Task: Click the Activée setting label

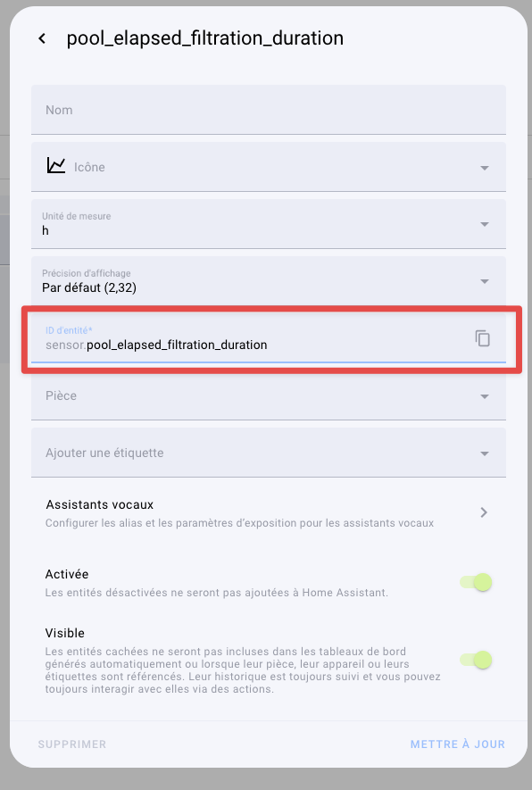Action: 67,574
